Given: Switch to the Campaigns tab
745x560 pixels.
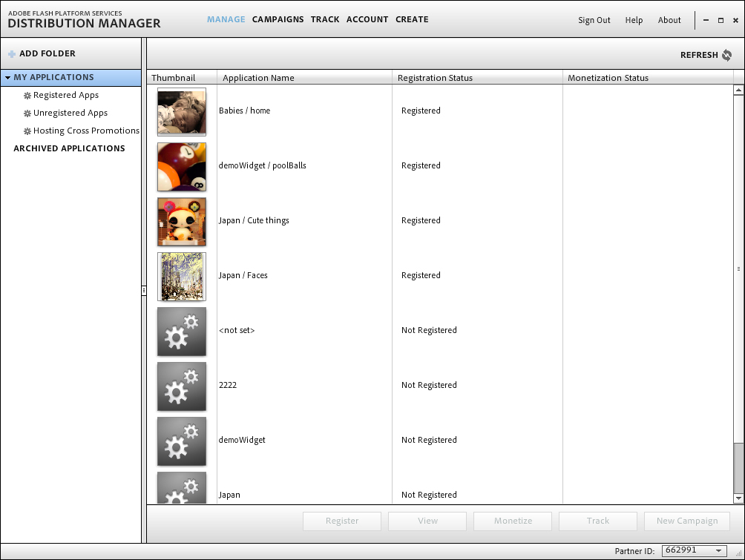Looking at the screenshot, I should (x=278, y=19).
